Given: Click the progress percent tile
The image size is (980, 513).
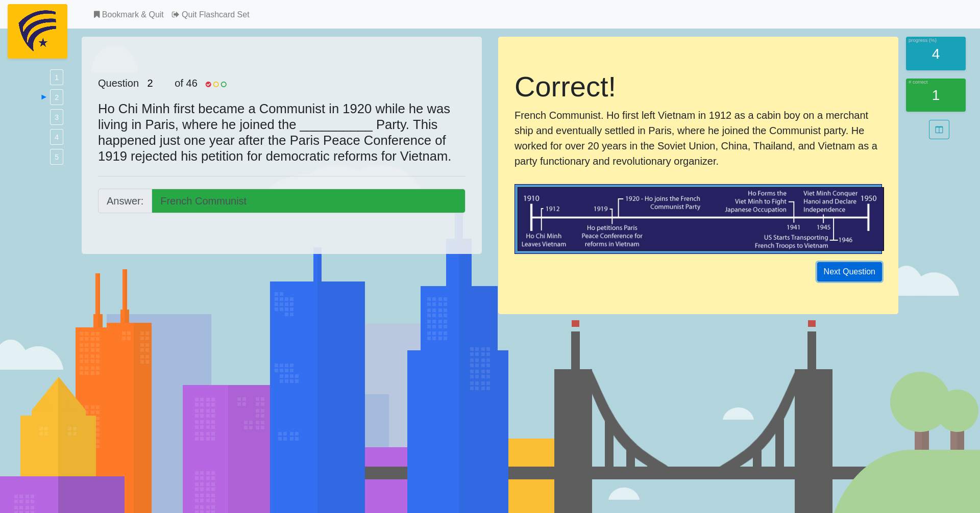Looking at the screenshot, I should pos(936,54).
